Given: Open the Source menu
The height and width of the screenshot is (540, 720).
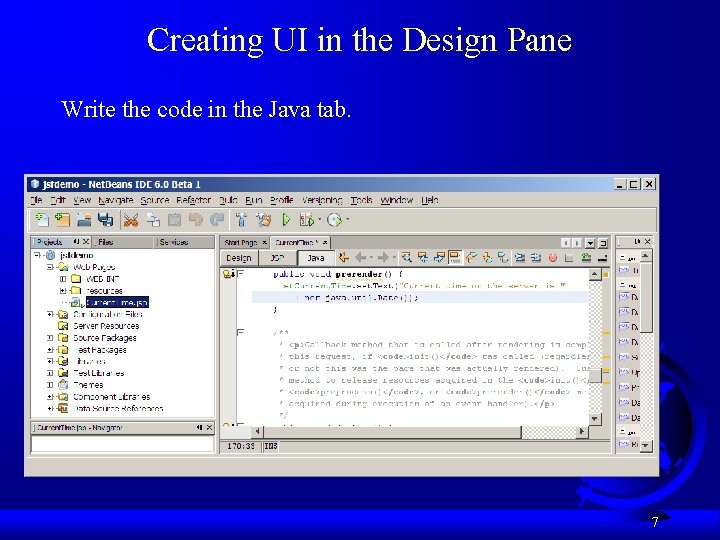Looking at the screenshot, I should point(155,200).
